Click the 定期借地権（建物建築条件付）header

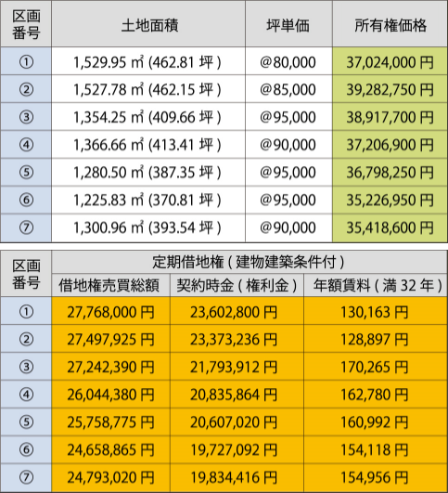click(250, 262)
